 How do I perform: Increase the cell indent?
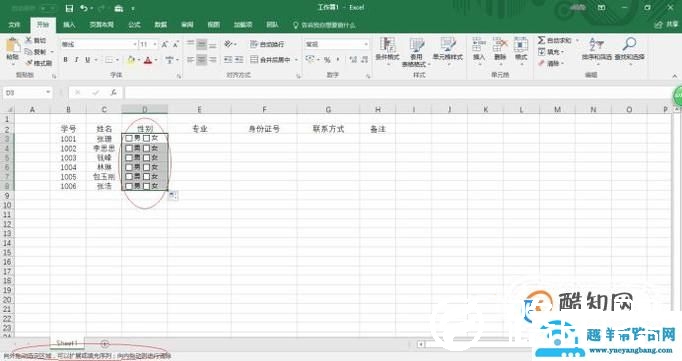239,60
